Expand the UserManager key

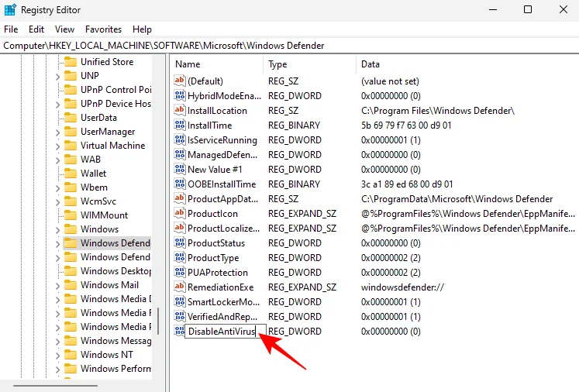pos(57,132)
